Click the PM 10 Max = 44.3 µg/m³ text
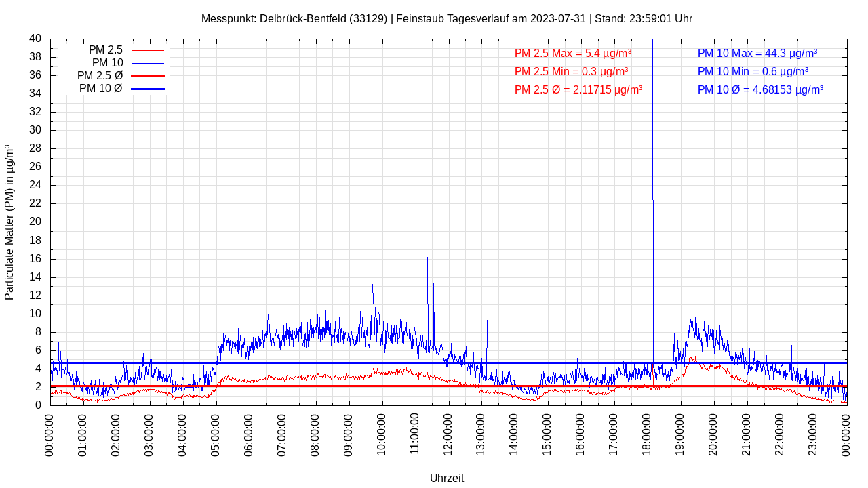This screenshot has width=868, height=488. pyautogui.click(x=757, y=54)
